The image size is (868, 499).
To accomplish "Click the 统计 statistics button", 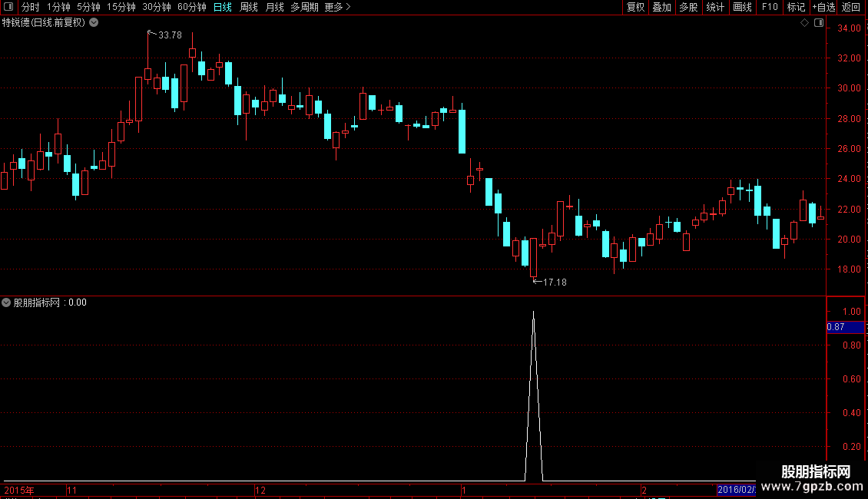I will [715, 7].
